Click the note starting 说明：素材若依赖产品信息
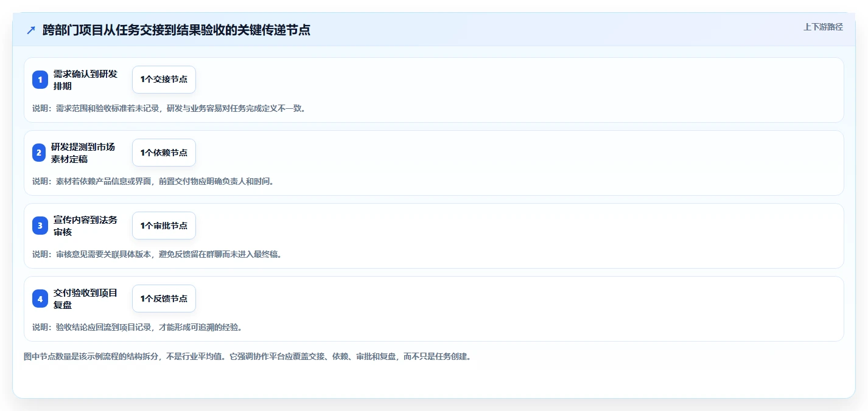The width and height of the screenshot is (868, 411). pos(153,181)
